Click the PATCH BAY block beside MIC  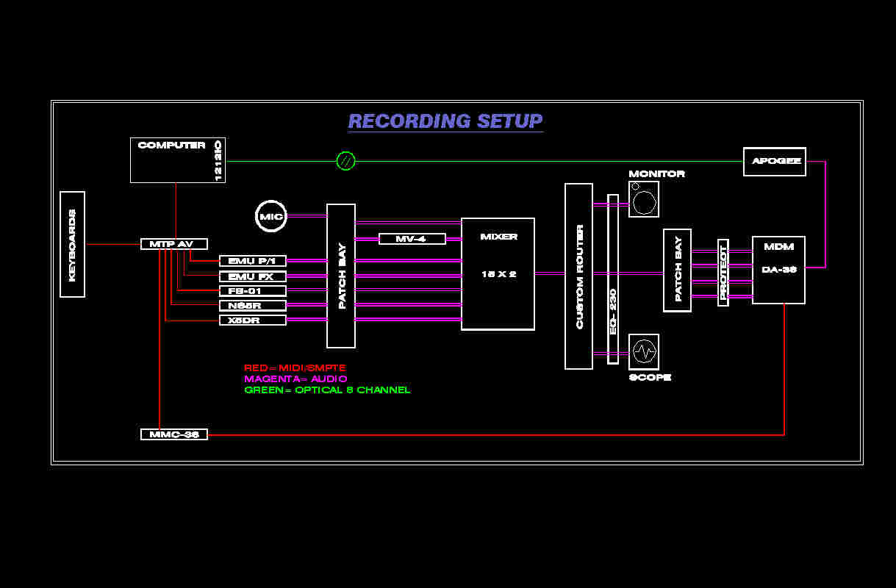coord(341,276)
